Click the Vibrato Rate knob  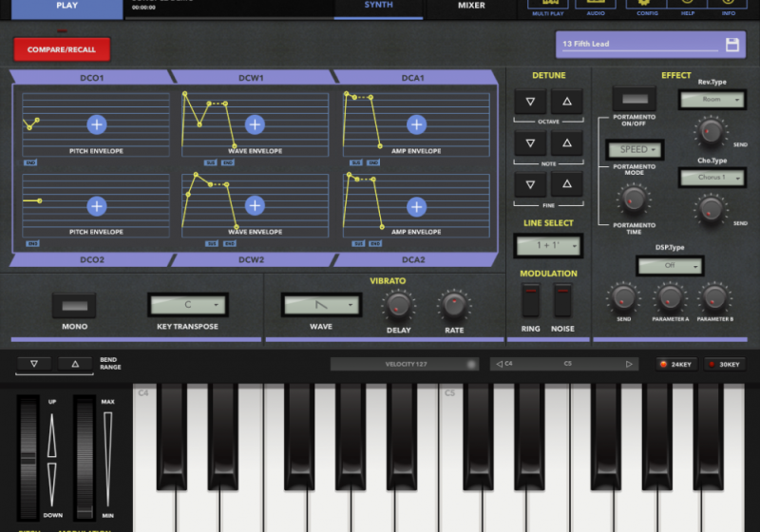point(454,305)
